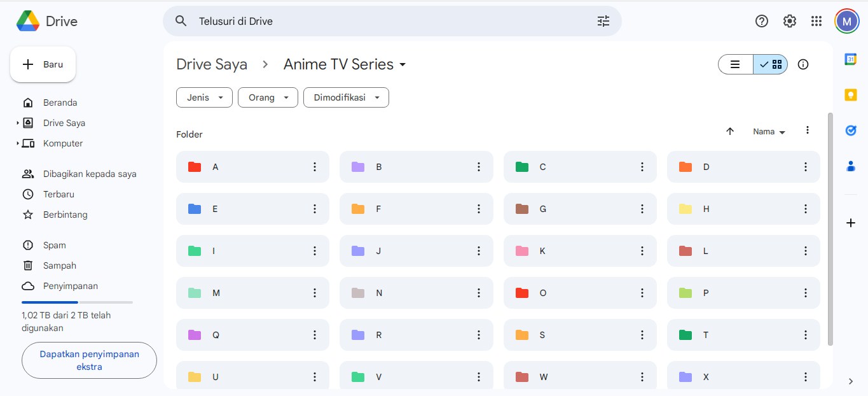Click the Baru new button
The width and height of the screenshot is (868, 396).
(x=43, y=64)
